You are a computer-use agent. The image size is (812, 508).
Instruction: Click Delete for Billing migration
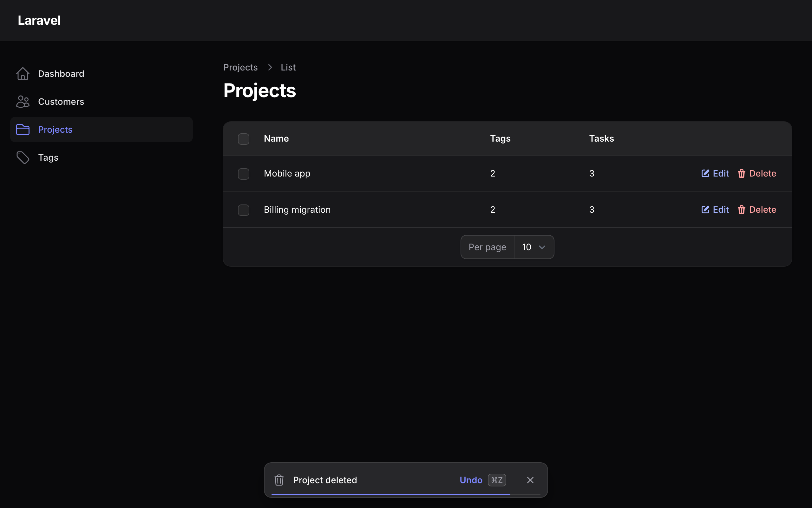click(757, 210)
